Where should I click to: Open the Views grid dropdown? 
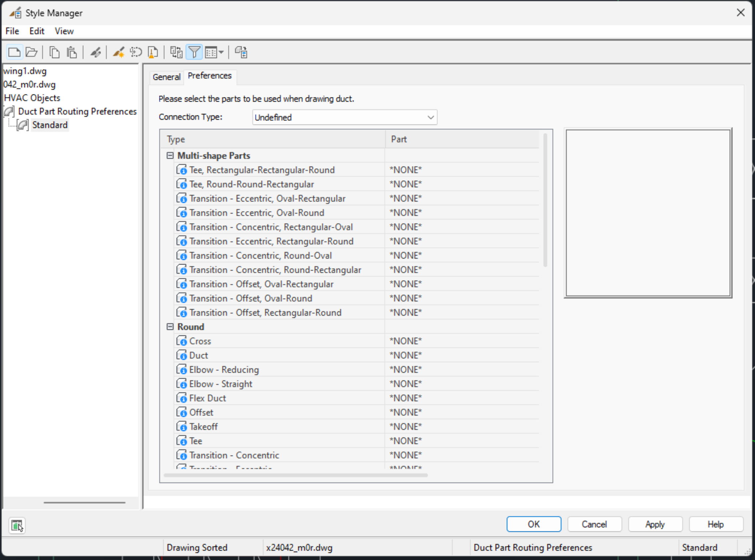[x=214, y=52]
